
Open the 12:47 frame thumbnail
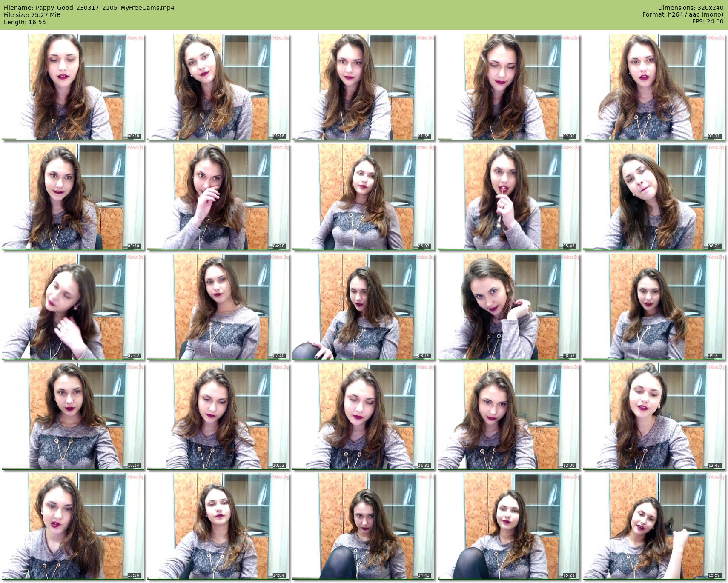(654, 416)
